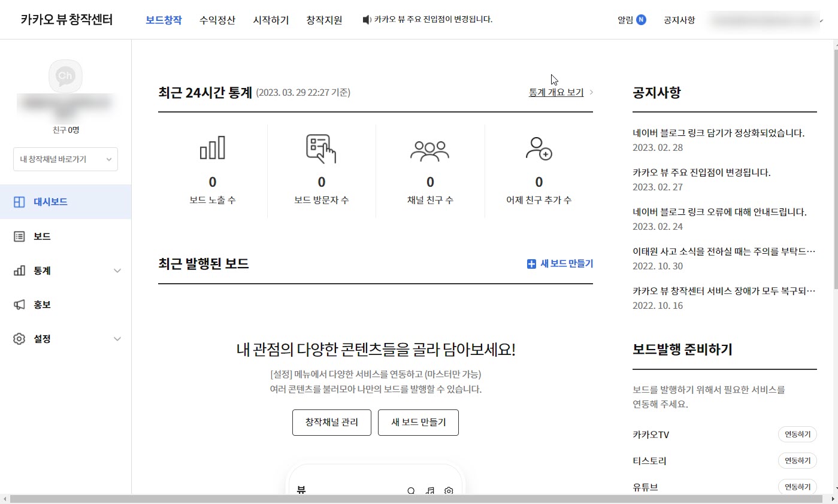Click the blue N notification badge

pos(642,20)
